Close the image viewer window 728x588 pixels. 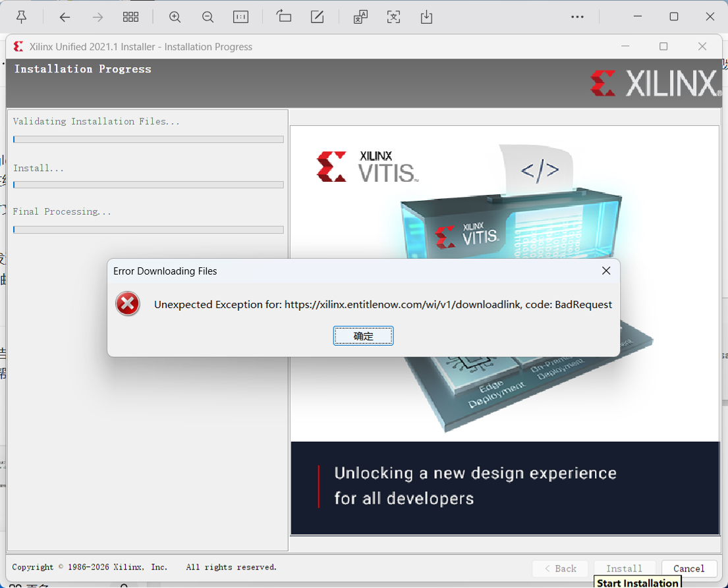click(x=710, y=16)
